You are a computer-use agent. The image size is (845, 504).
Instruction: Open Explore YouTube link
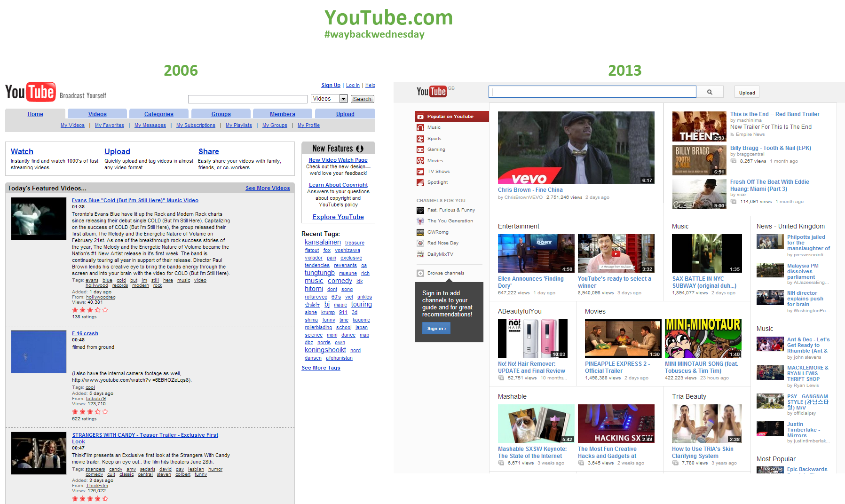(338, 217)
